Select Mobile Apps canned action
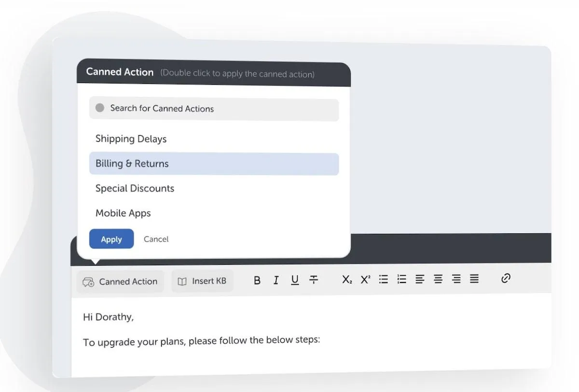 click(214, 213)
